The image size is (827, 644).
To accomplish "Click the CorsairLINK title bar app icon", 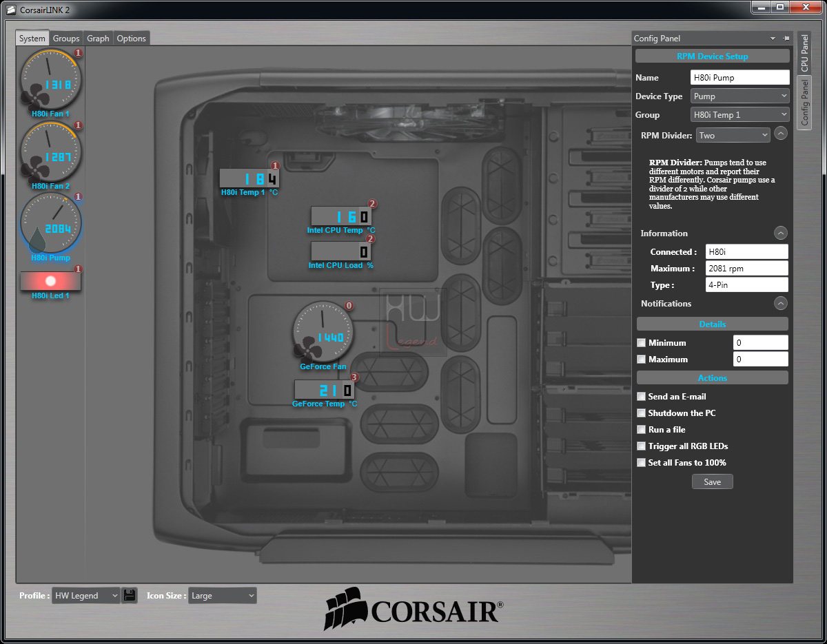I will pyautogui.click(x=10, y=10).
